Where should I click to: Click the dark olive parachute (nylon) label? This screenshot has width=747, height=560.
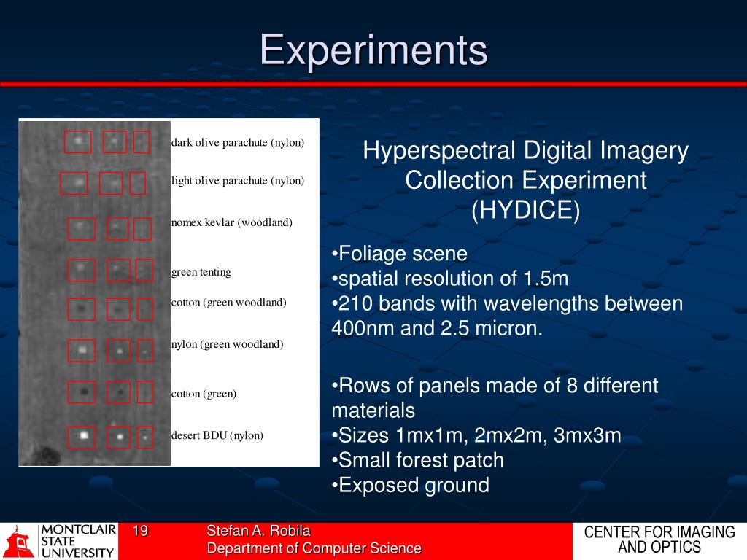pyautogui.click(x=237, y=143)
